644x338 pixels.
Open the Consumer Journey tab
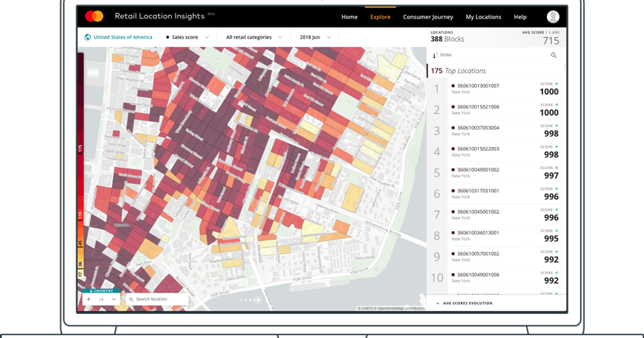428,17
